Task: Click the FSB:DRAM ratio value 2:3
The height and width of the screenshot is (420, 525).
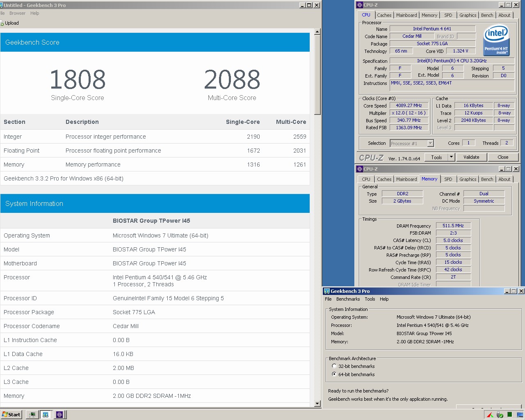Action: pos(453,233)
